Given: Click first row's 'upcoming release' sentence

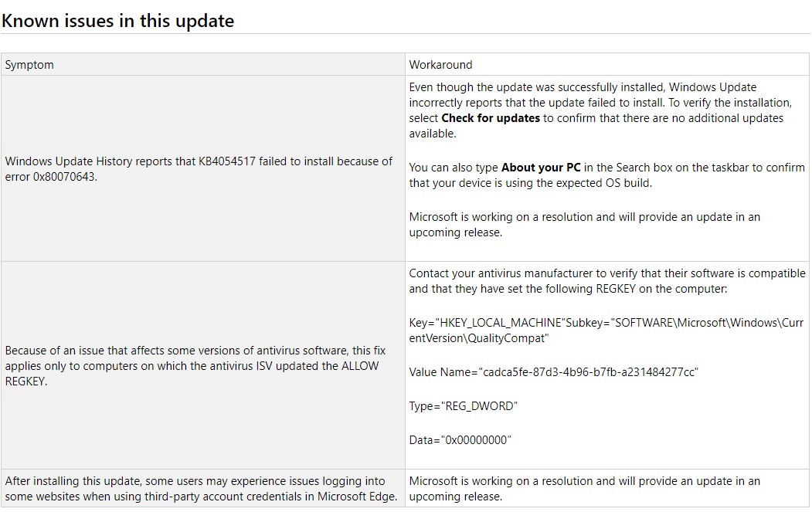Looking at the screenshot, I should click(x=585, y=225).
